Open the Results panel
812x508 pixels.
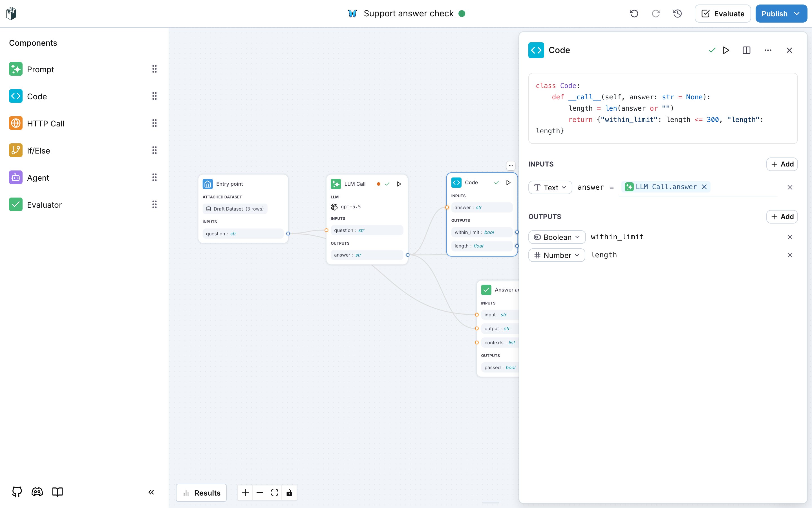[x=201, y=493]
